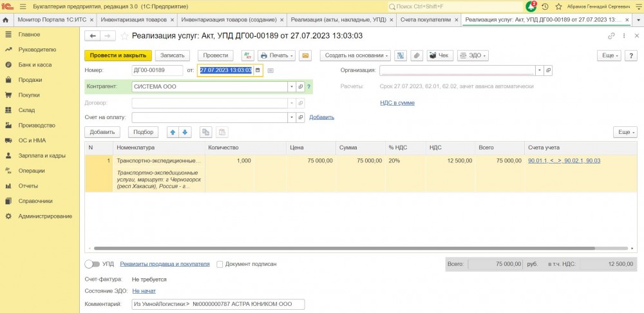The image size is (644, 313).
Task: Move row down with the blue arrow
Action: coord(185,132)
